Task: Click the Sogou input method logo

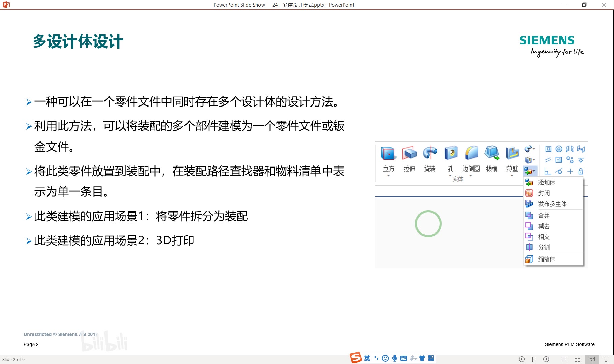Action: 356,358
